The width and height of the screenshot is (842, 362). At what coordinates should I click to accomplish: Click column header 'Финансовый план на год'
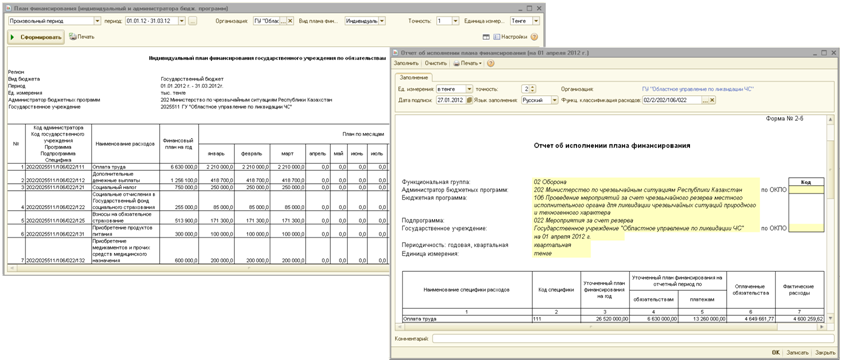click(178, 143)
